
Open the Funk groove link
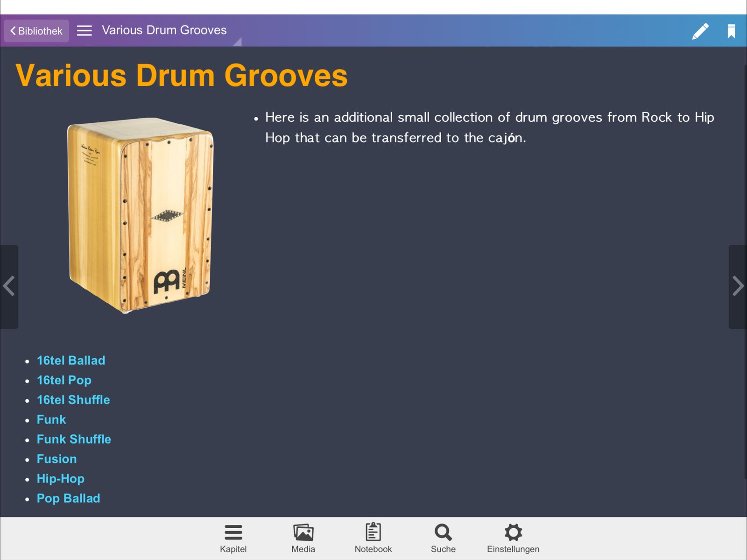[x=51, y=419]
